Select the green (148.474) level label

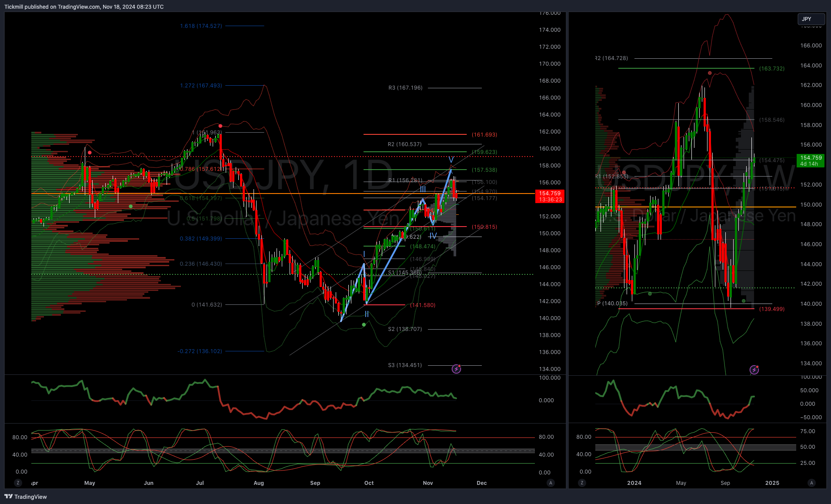click(423, 247)
